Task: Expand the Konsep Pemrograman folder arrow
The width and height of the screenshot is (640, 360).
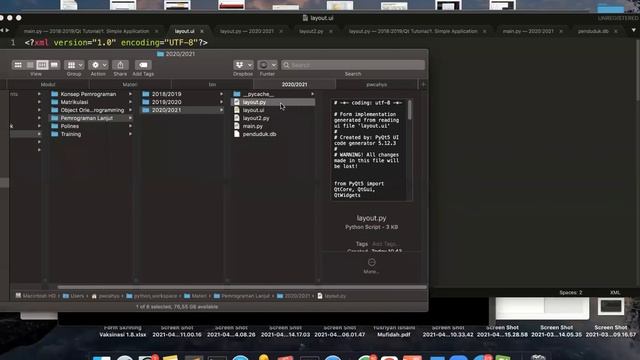Action: coord(130,94)
